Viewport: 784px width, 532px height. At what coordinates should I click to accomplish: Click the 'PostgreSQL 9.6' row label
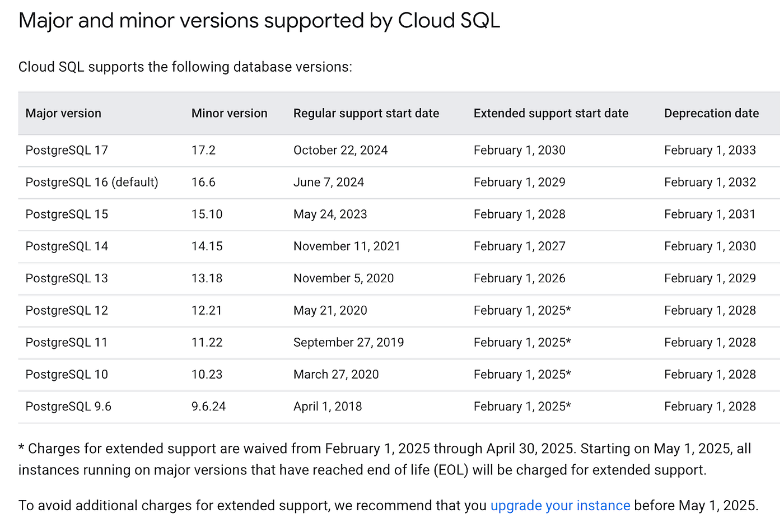(68, 407)
